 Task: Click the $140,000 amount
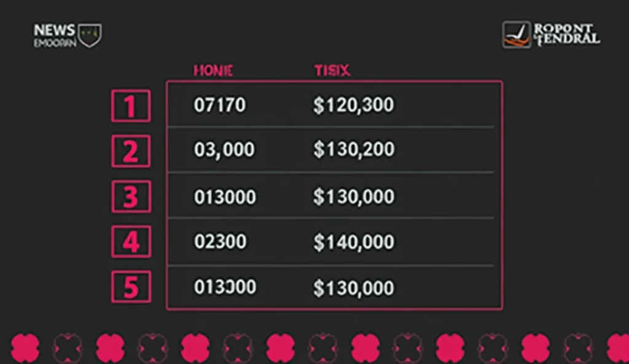(x=353, y=242)
